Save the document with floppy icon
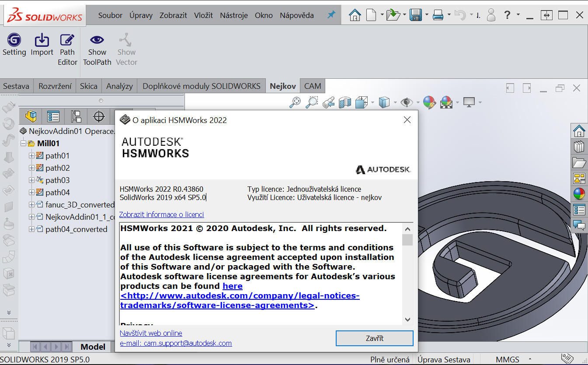588x365 pixels. click(x=415, y=15)
